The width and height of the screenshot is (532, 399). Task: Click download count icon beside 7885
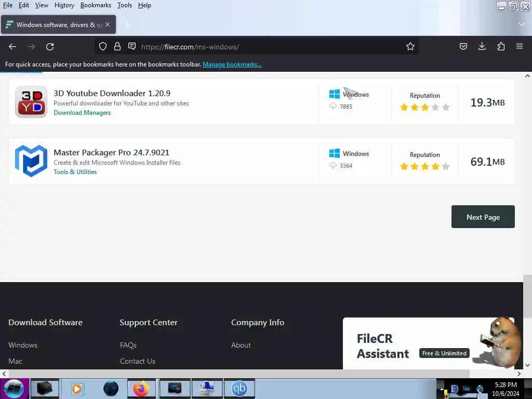pos(333,106)
